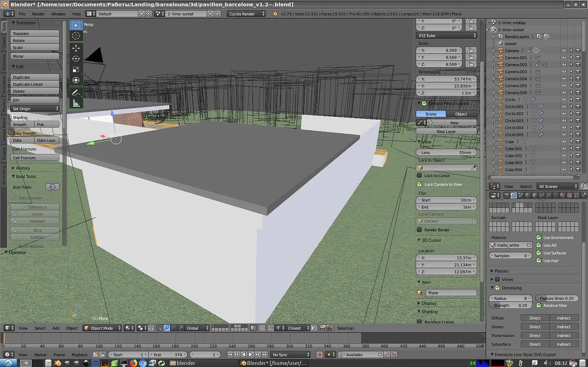Click the Play Reverse button

pyautogui.click(x=244, y=355)
